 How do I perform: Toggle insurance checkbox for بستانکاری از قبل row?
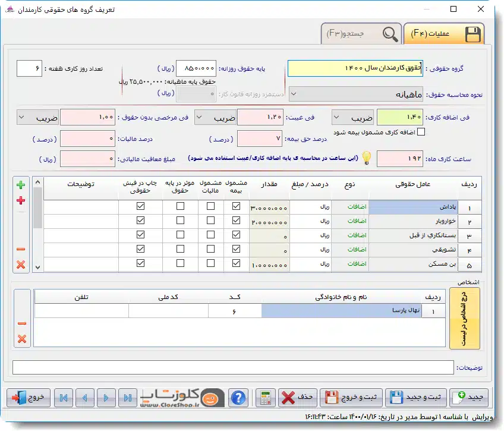click(237, 235)
